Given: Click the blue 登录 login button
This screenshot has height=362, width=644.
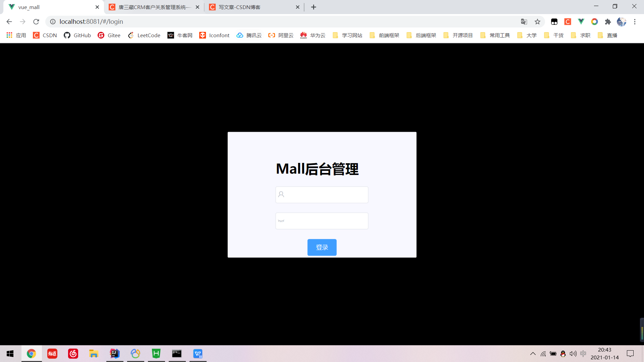Looking at the screenshot, I should point(322,247).
